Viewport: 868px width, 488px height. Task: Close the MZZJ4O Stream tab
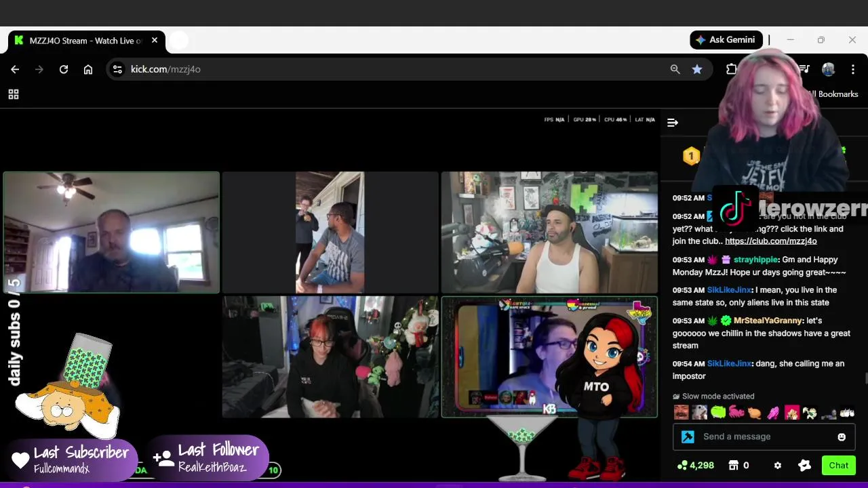coord(155,41)
